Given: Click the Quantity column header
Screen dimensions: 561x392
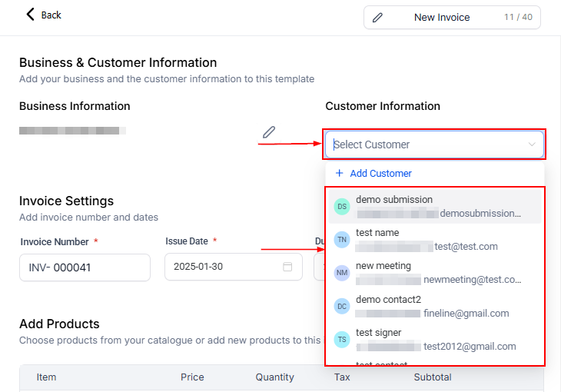Looking at the screenshot, I should 274,377.
